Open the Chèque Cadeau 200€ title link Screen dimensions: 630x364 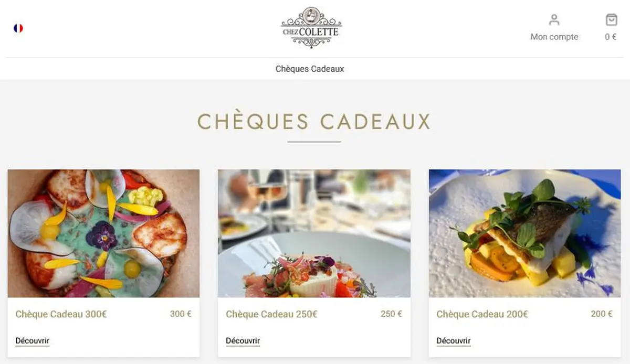[482, 315]
